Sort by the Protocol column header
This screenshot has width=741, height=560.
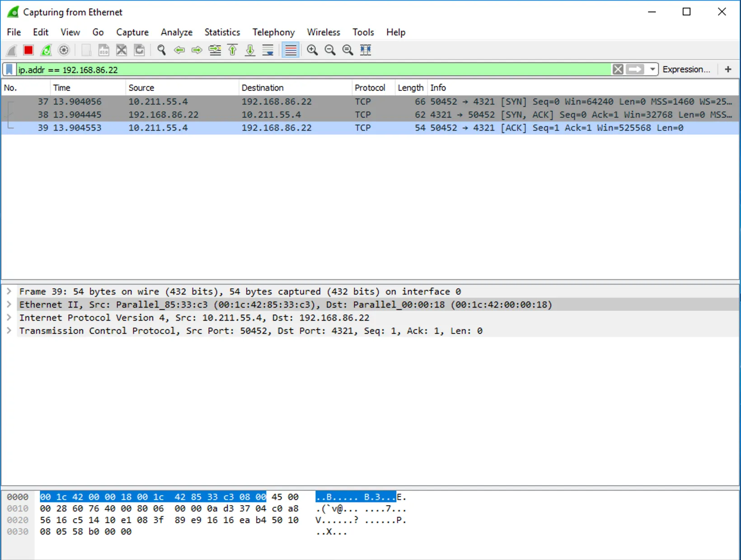pyautogui.click(x=373, y=88)
